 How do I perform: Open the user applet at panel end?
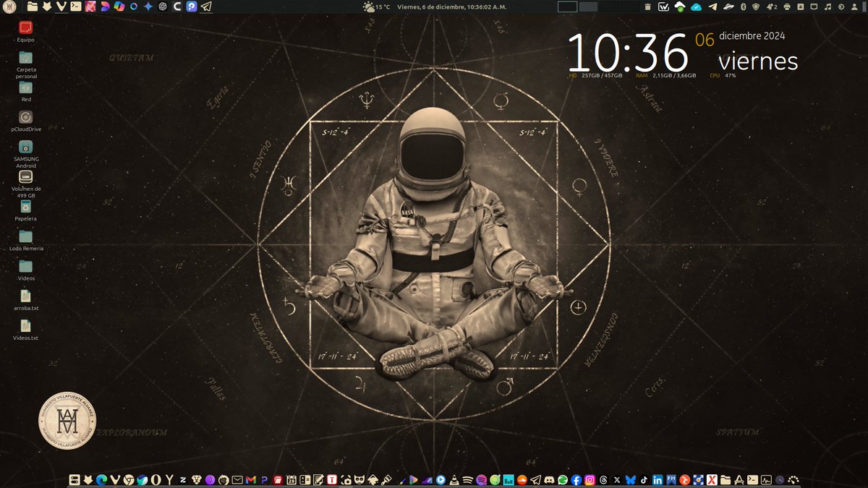click(x=854, y=7)
